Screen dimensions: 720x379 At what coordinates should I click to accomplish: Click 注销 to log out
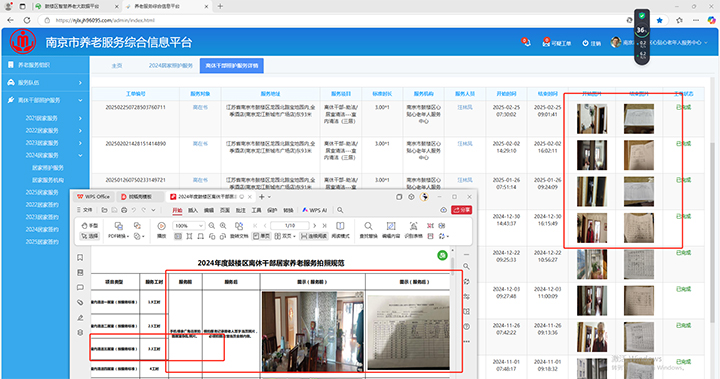(x=591, y=43)
